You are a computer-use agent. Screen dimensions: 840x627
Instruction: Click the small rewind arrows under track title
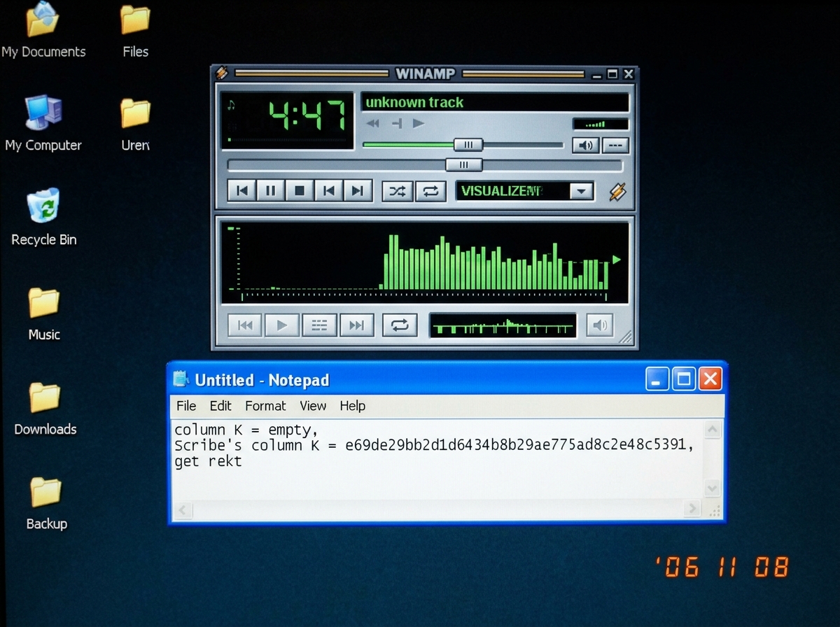[373, 123]
